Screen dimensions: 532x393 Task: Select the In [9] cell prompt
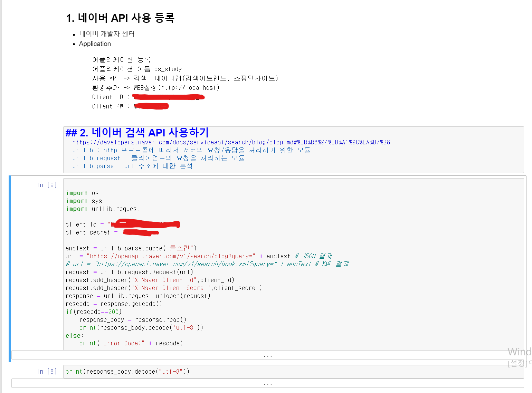coord(48,185)
